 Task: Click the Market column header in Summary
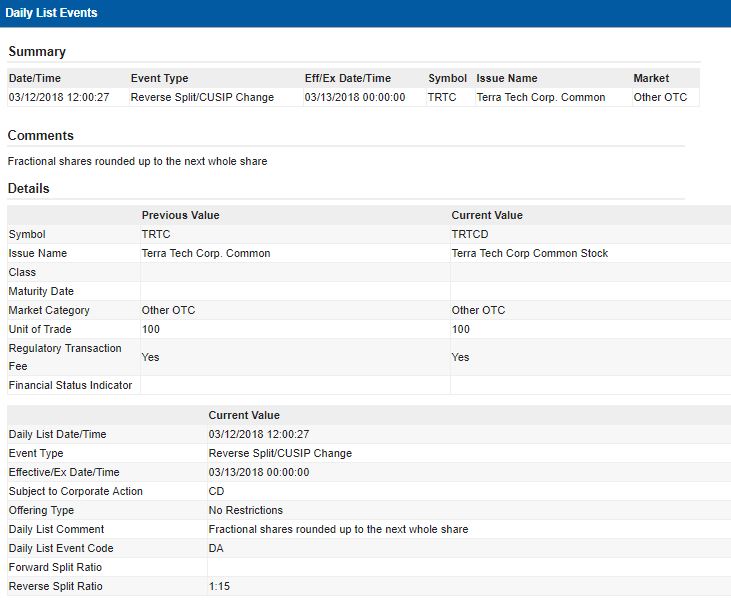point(651,78)
